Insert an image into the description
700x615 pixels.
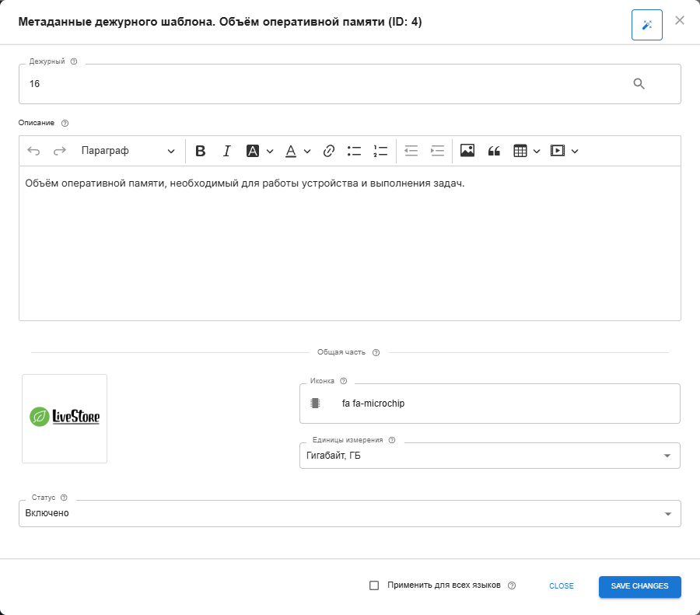467,151
